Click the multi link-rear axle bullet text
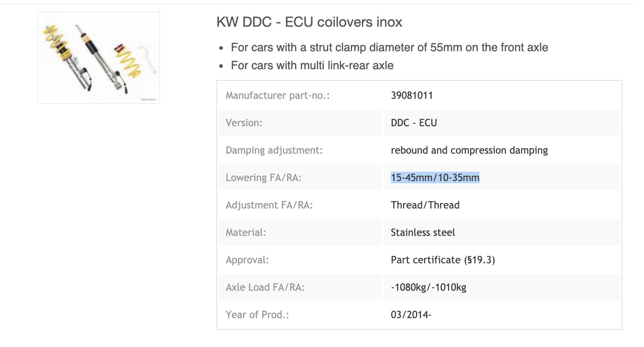Screen dimensions: 644x347 coord(312,66)
